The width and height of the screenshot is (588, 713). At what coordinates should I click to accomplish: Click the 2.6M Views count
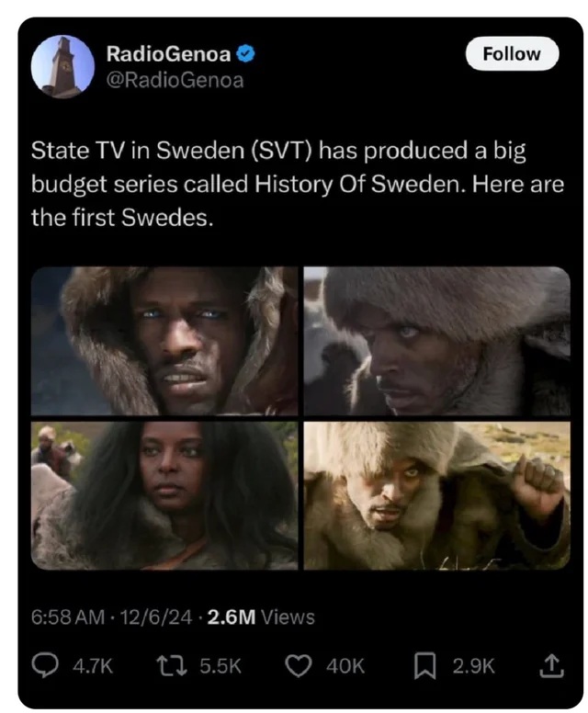pyautogui.click(x=261, y=617)
